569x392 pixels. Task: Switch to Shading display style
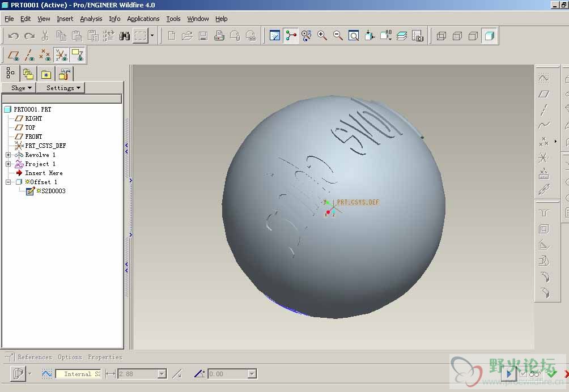coord(489,36)
